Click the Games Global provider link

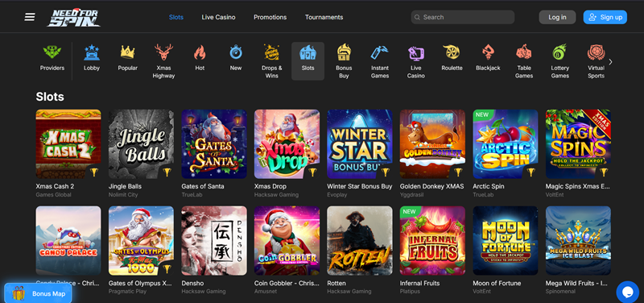pos(53,194)
